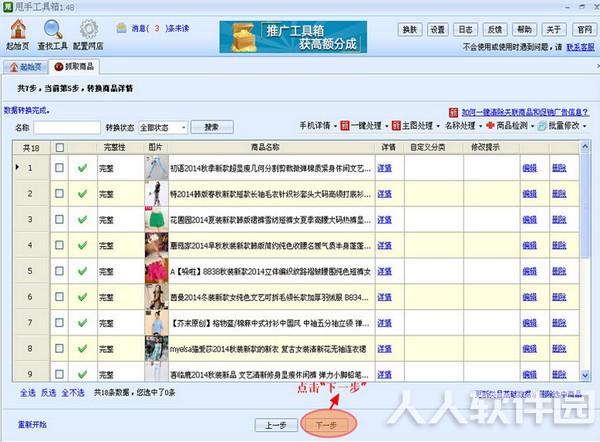
Task: Switch to the 起始页 tab
Action: tap(26, 67)
